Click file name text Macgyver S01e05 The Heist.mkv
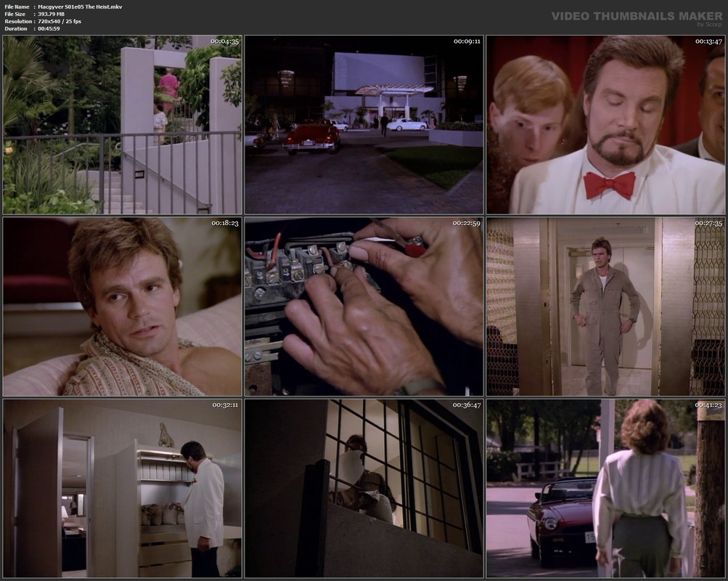 80,7
